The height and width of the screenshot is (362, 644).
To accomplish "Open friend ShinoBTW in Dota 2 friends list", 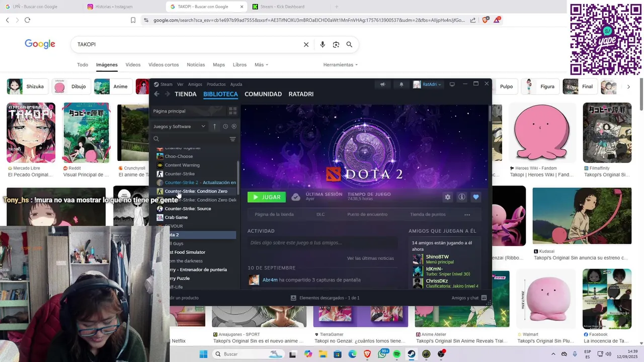I will click(x=437, y=257).
